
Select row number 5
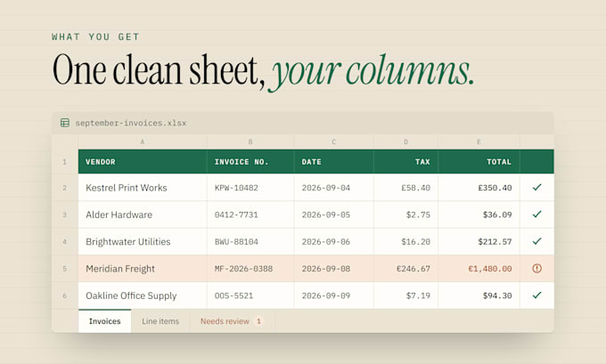(64, 269)
